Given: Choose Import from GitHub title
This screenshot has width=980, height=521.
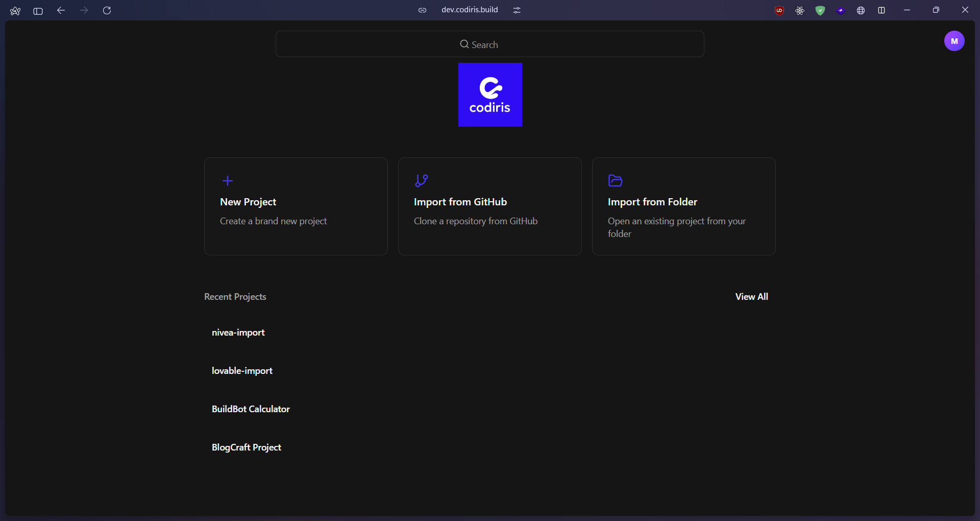Looking at the screenshot, I should [x=460, y=202].
